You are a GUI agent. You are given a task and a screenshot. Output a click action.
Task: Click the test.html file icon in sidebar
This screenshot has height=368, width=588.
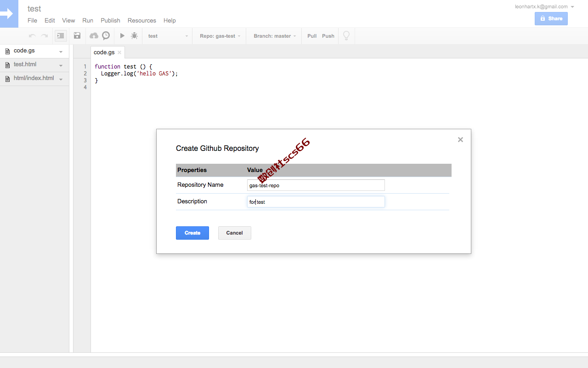point(7,65)
